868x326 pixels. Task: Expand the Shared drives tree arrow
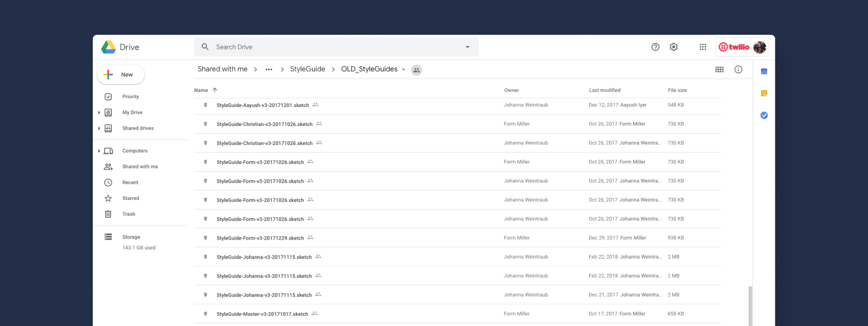click(x=99, y=128)
